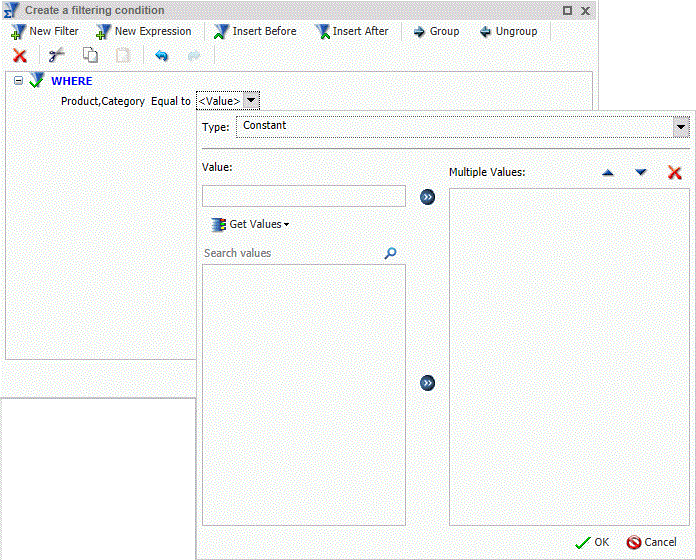The width and height of the screenshot is (696, 560).
Task: Add typed value with upper double-arrow button
Action: pos(427,197)
